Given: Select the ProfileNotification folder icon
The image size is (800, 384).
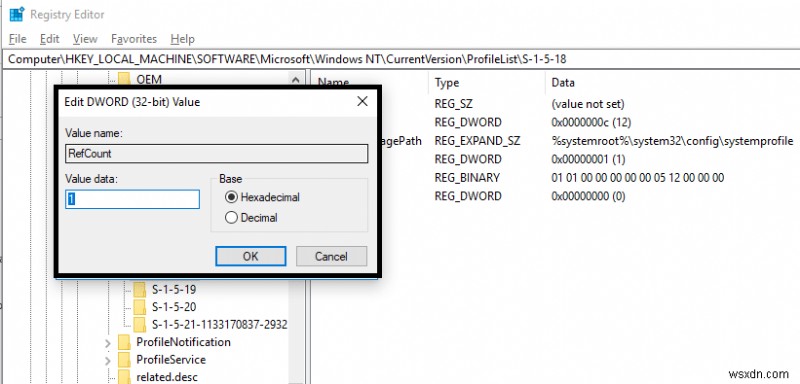Looking at the screenshot, I should 124,342.
